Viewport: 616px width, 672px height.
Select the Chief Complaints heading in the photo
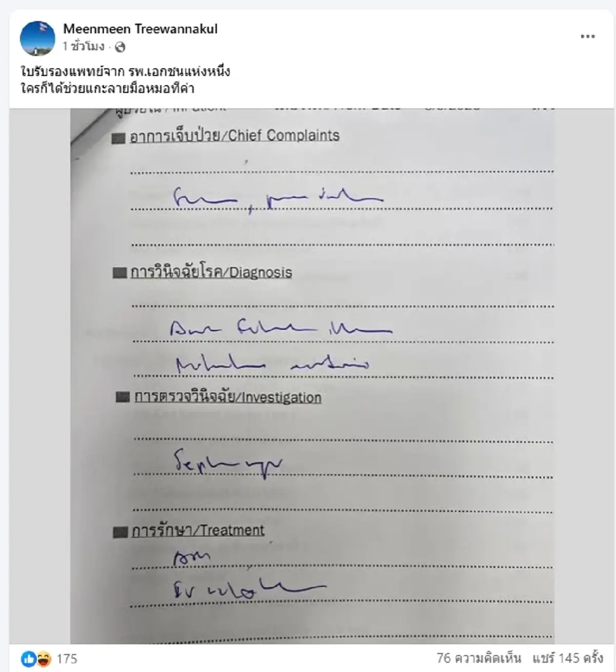coord(235,136)
